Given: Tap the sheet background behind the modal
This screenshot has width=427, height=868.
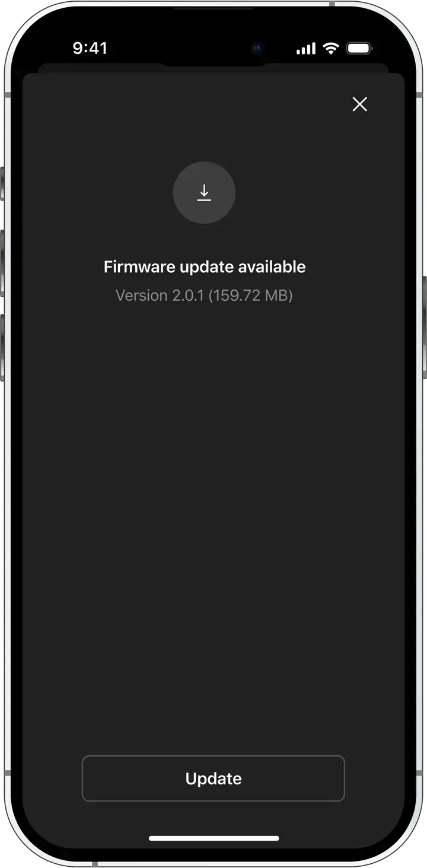Looking at the screenshot, I should [213, 68].
